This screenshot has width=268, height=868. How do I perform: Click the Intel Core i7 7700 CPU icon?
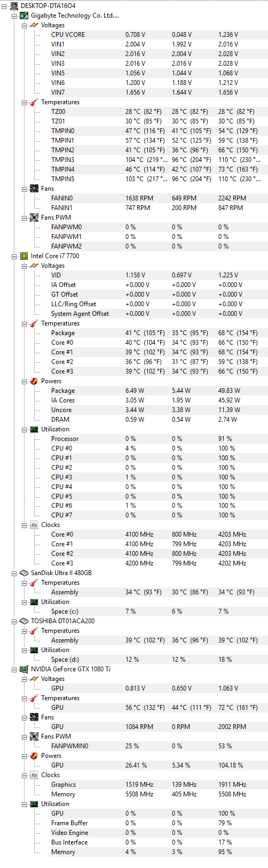[23, 256]
